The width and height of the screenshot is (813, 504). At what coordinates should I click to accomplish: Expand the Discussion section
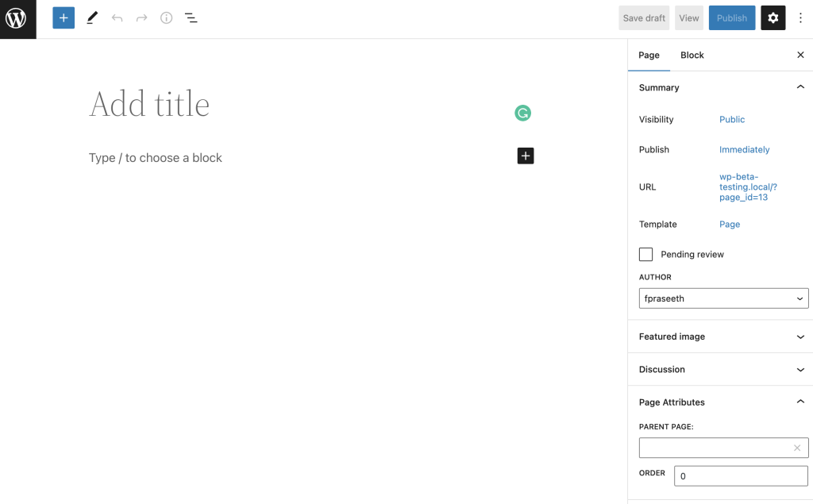719,369
